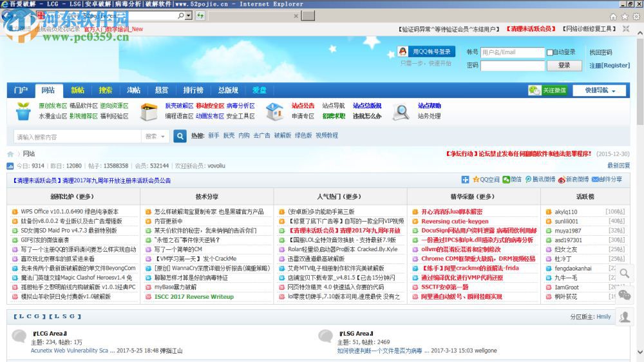Screen dimensions: 644x362
Task: Click the search keyword input box
Action: tap(77, 137)
